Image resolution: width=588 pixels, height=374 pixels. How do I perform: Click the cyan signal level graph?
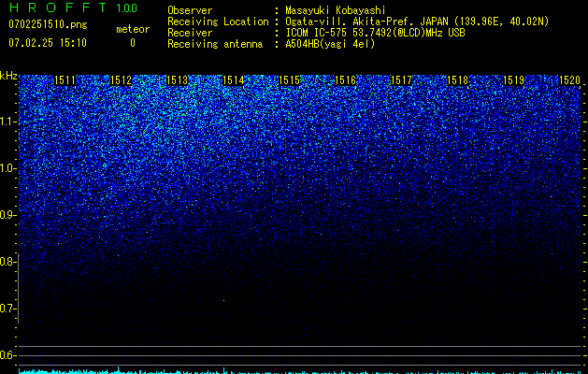click(x=300, y=370)
